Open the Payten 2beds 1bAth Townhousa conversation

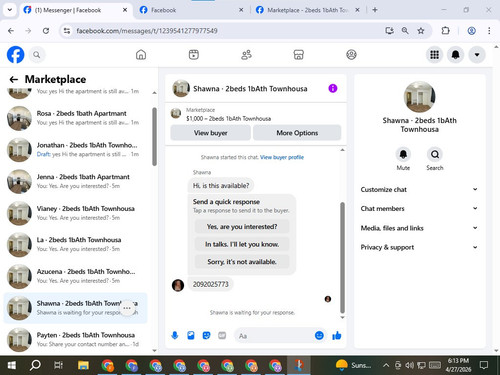(x=75, y=340)
